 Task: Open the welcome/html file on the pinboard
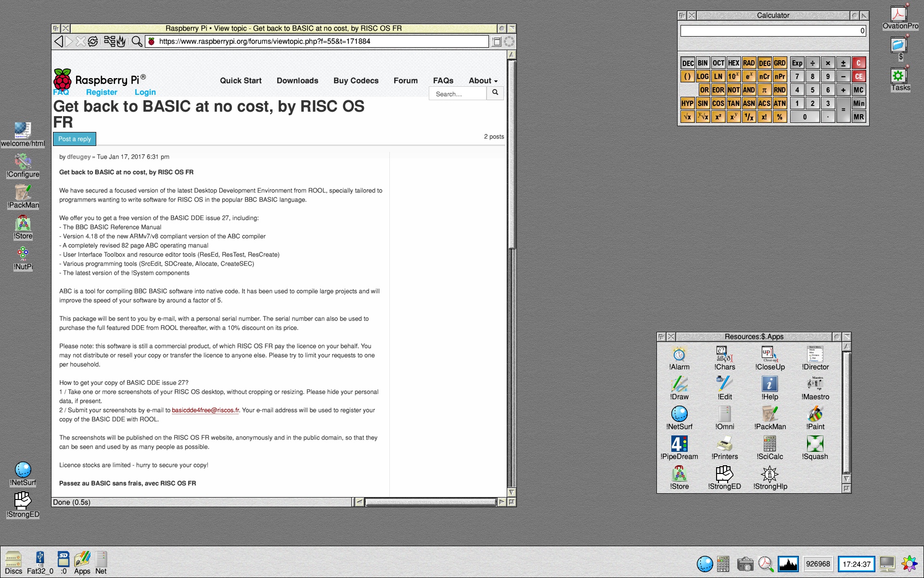pos(23,135)
